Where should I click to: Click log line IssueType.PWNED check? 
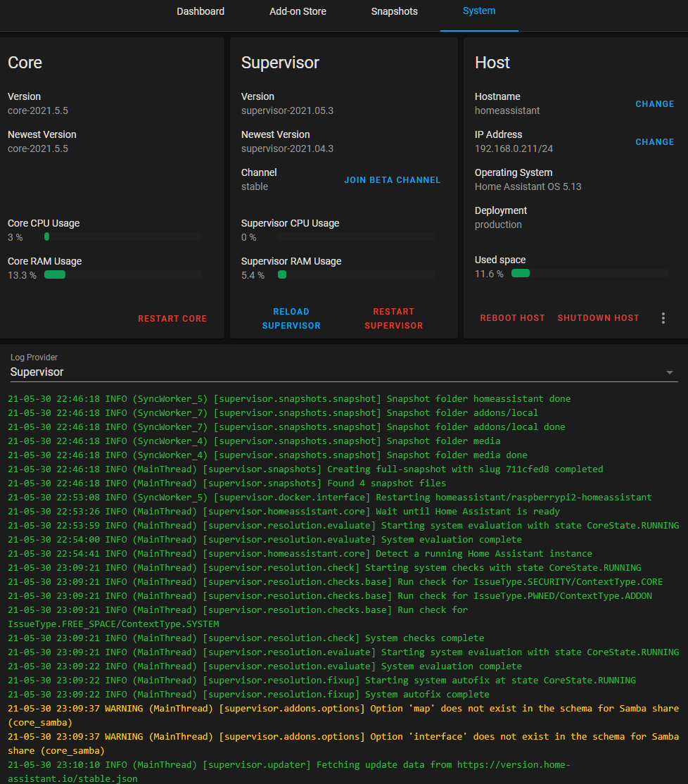[x=330, y=595]
